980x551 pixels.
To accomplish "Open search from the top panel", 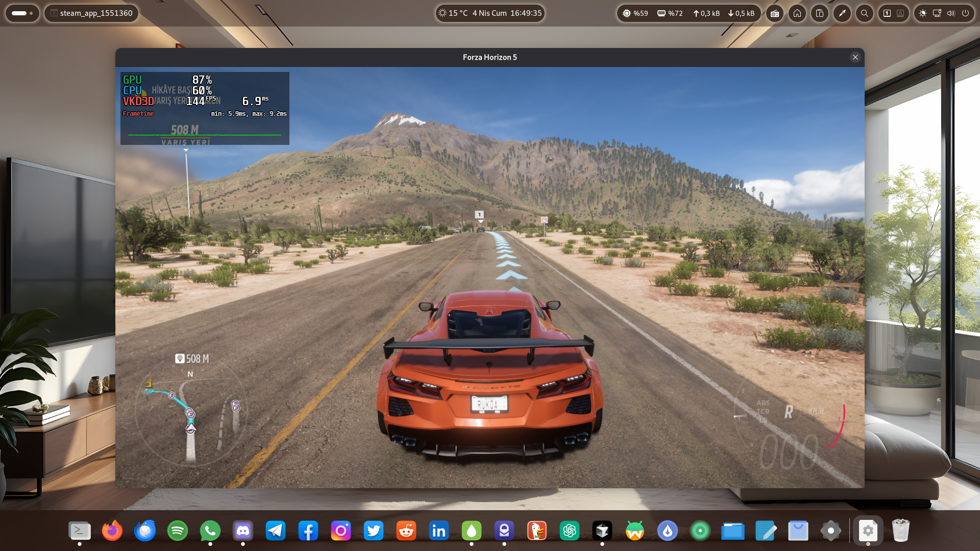I will pyautogui.click(x=865, y=13).
